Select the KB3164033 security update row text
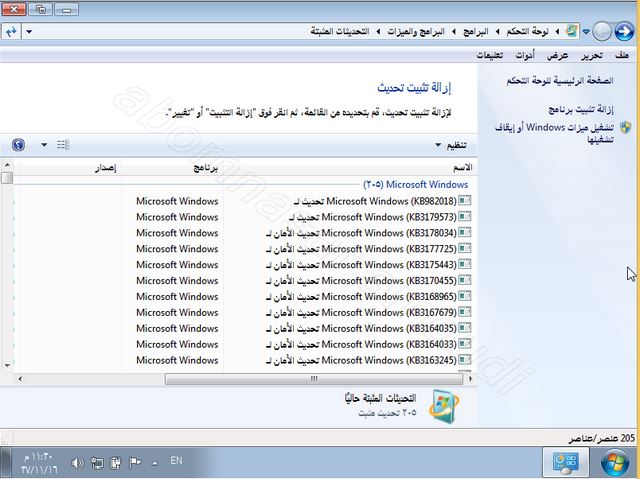 point(361,344)
